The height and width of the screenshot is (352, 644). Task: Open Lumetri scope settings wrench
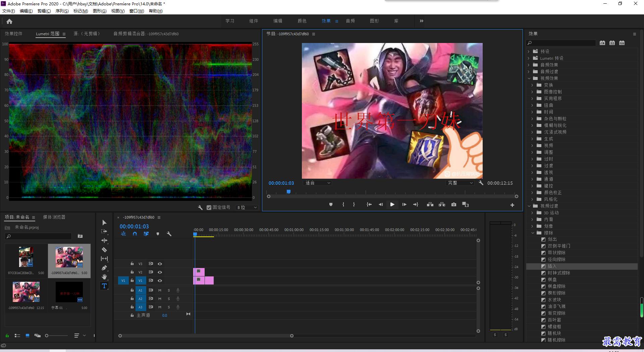pyautogui.click(x=200, y=208)
